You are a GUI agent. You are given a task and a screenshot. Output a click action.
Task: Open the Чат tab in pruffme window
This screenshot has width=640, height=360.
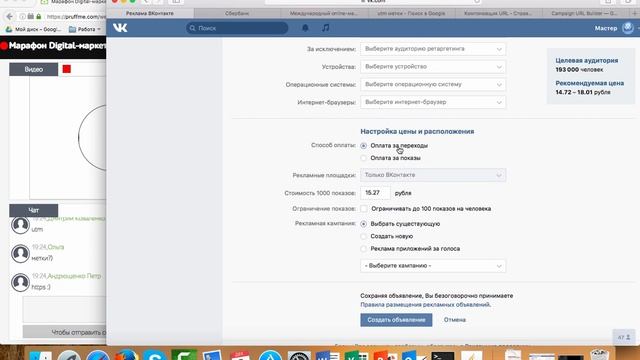tap(33, 211)
